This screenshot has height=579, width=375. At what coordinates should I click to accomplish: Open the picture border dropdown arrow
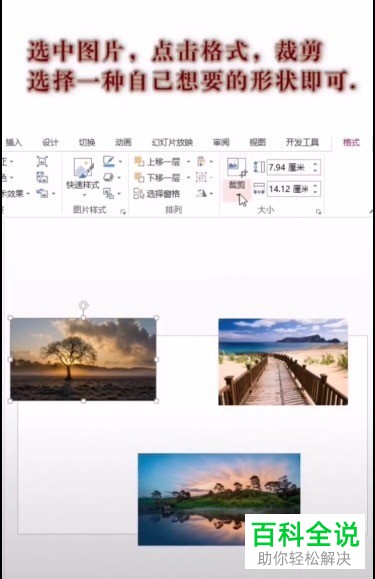(x=120, y=162)
